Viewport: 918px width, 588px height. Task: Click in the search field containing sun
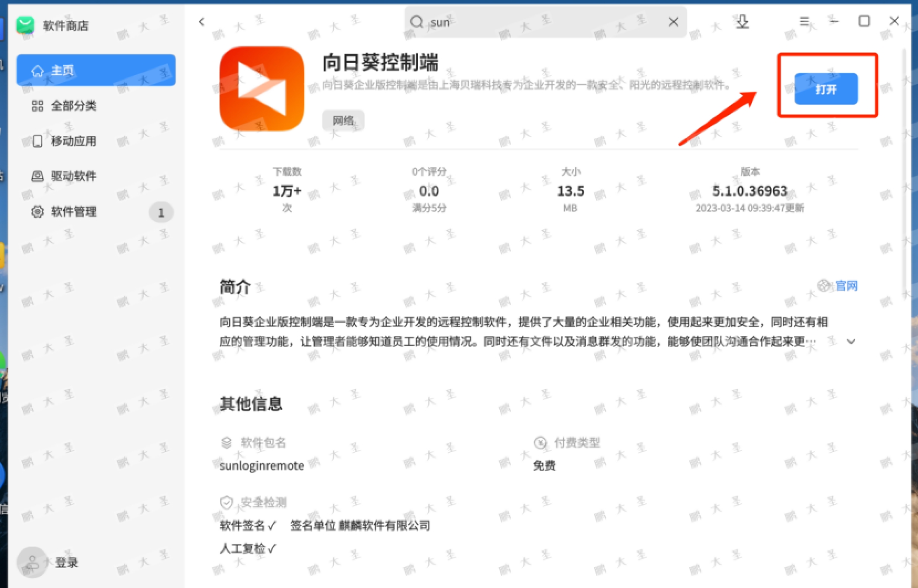[545, 22]
